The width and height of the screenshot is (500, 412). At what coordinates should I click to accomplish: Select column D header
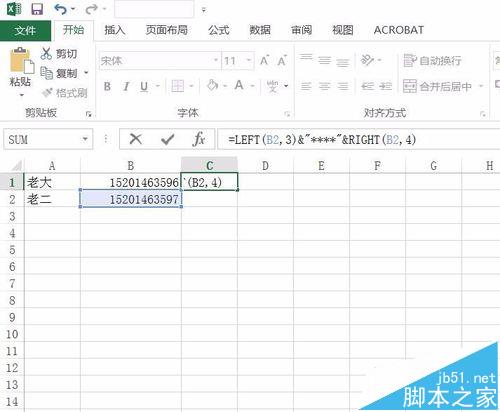pos(265,165)
